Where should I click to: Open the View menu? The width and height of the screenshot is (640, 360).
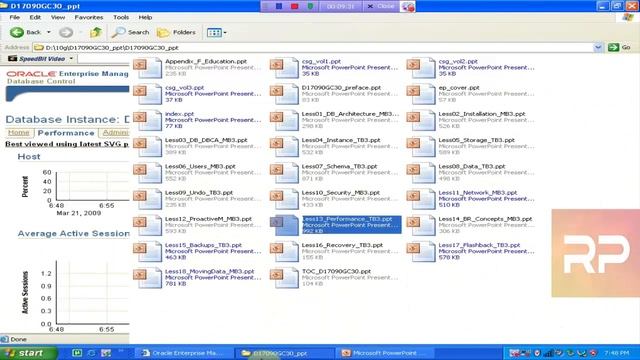(58, 18)
